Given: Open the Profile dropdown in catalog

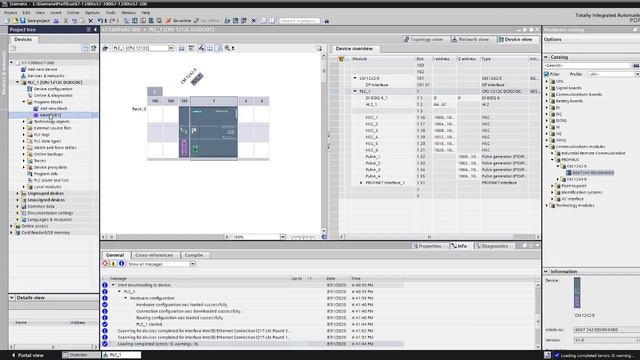Looking at the screenshot, I should click(637, 74).
